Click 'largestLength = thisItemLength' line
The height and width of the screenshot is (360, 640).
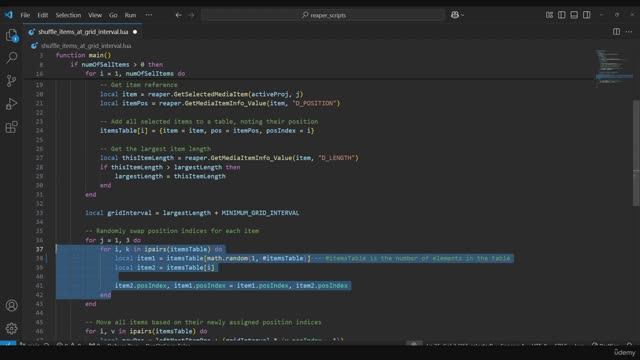(170, 176)
